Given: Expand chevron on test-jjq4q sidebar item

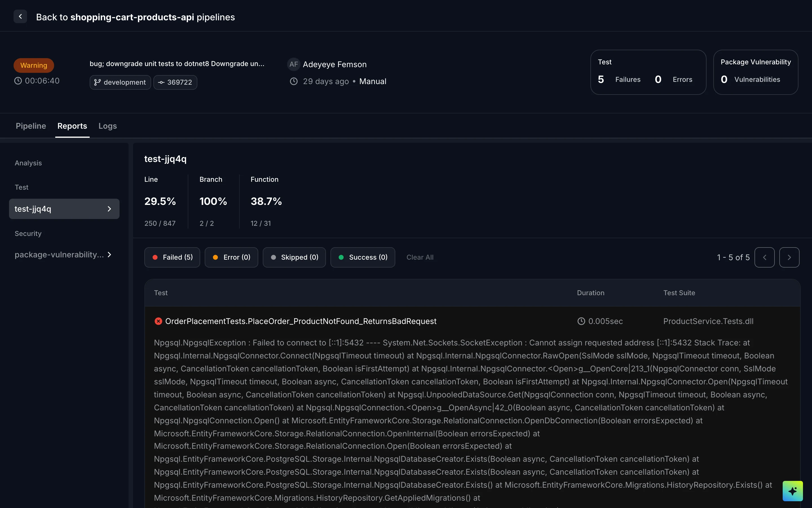Looking at the screenshot, I should 109,209.
